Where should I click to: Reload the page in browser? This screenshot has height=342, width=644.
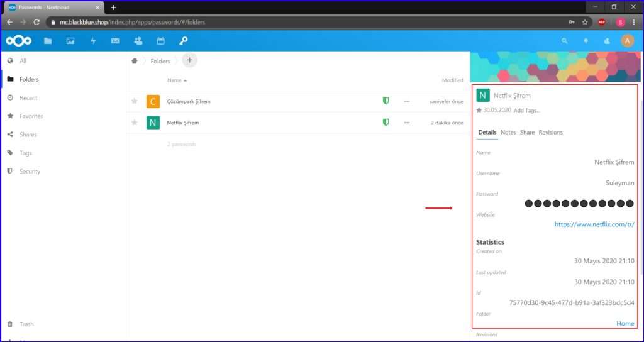pos(36,22)
